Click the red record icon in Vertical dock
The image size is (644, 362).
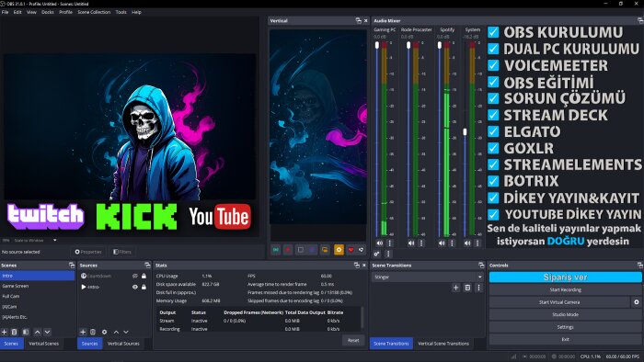[288, 249]
